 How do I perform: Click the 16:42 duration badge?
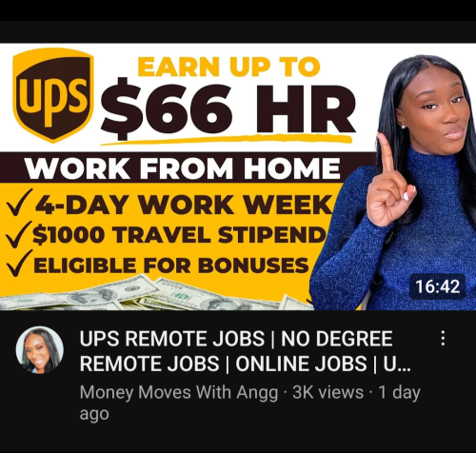point(437,286)
